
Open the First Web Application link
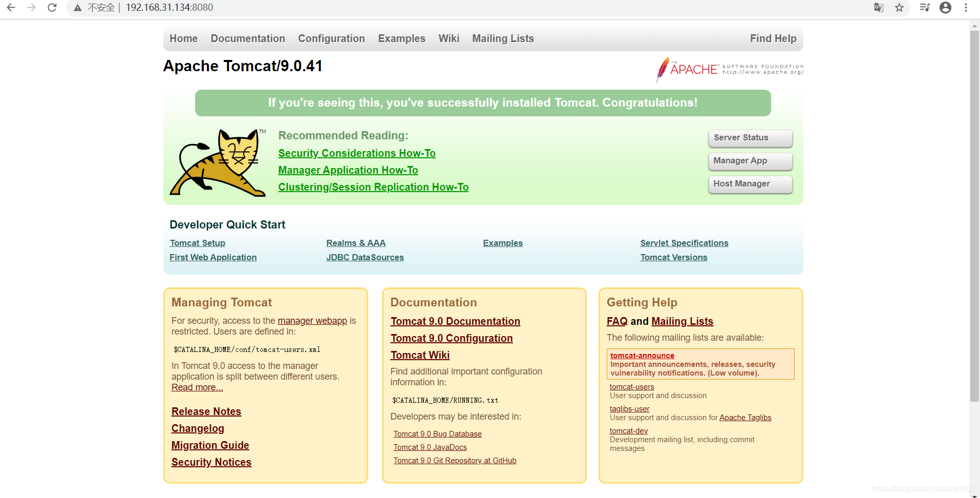coord(213,257)
